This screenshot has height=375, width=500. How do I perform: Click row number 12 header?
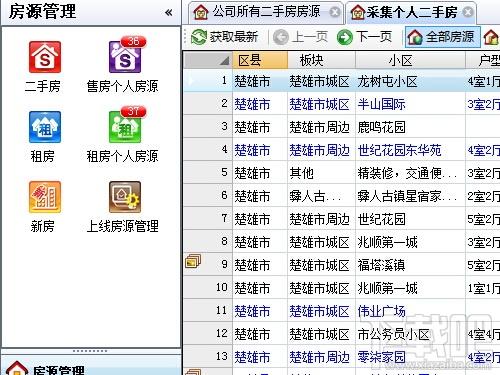pos(208,334)
